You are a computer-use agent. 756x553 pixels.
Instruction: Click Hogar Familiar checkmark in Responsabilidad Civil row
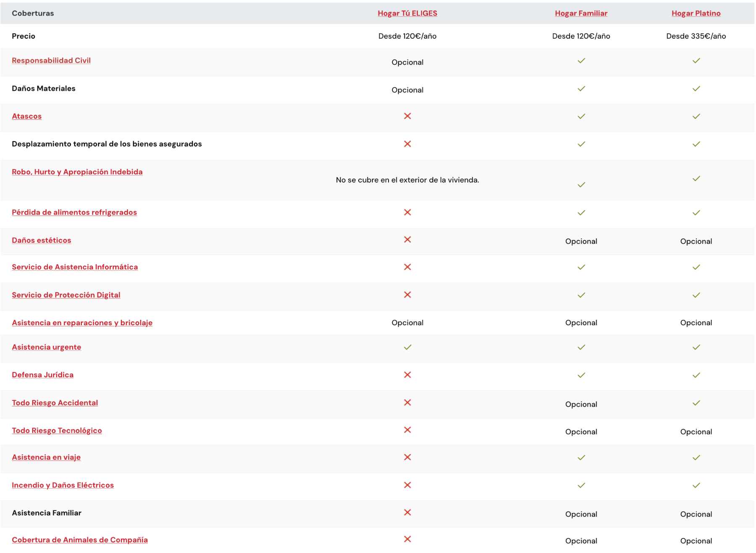pyautogui.click(x=581, y=61)
